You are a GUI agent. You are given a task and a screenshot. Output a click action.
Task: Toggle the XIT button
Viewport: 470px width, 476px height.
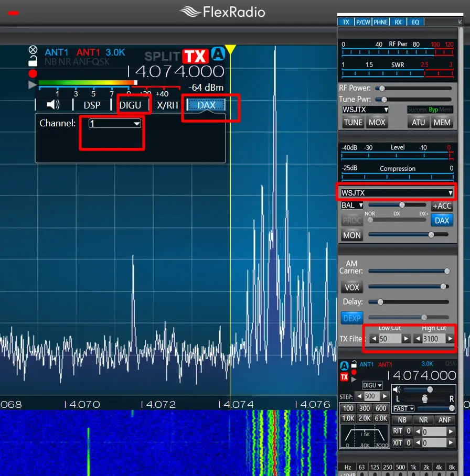398,443
